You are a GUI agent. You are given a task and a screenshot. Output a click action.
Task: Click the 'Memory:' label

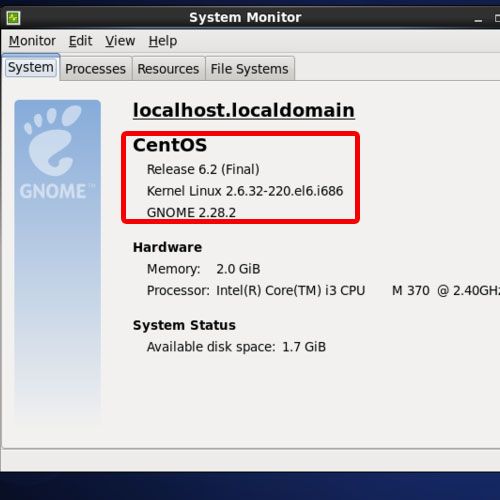coord(174,269)
